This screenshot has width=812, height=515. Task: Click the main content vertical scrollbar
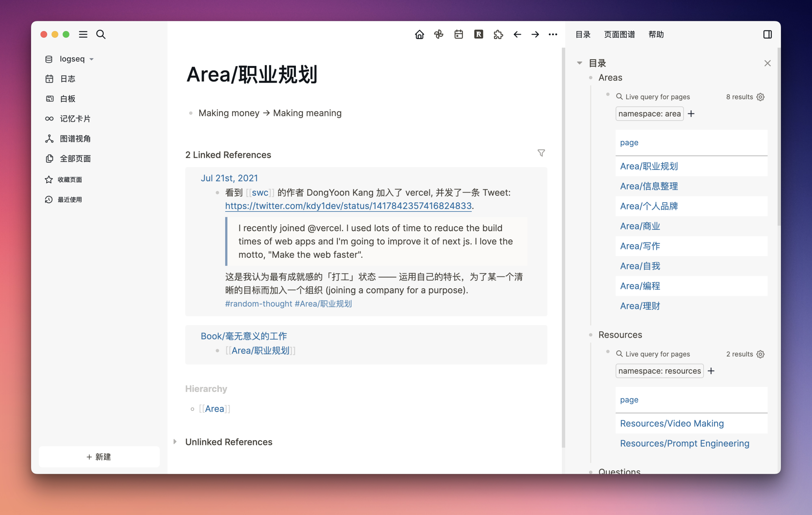pos(563,248)
